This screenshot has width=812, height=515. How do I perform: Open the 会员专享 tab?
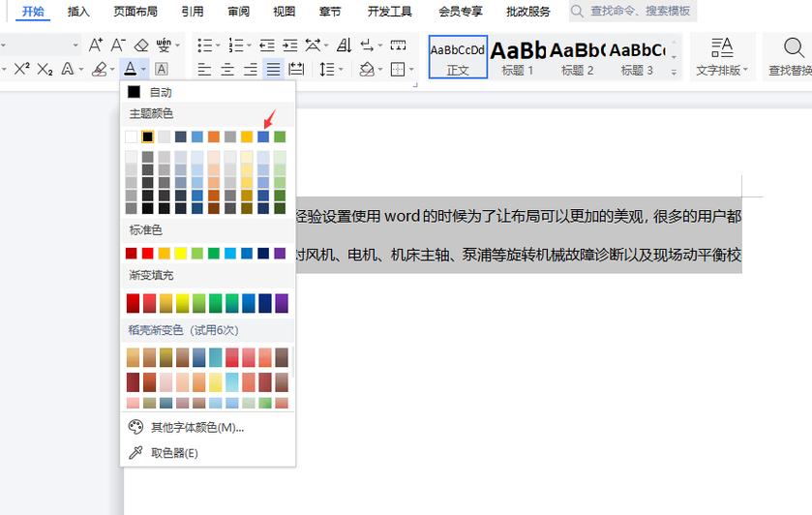pos(461,12)
